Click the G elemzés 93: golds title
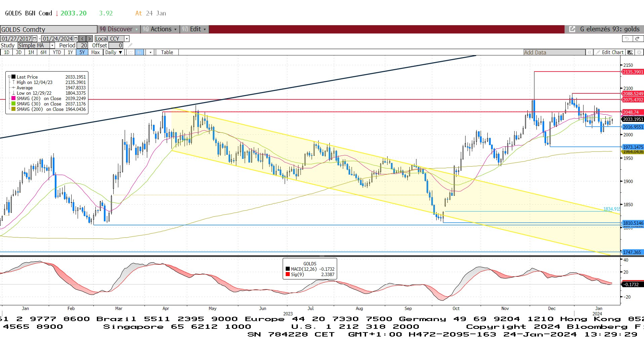 (610, 29)
